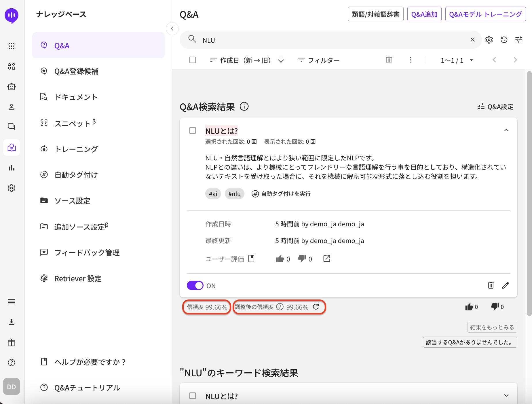Click the robot icon in left rail
The width and height of the screenshot is (532, 404).
[x=12, y=87]
